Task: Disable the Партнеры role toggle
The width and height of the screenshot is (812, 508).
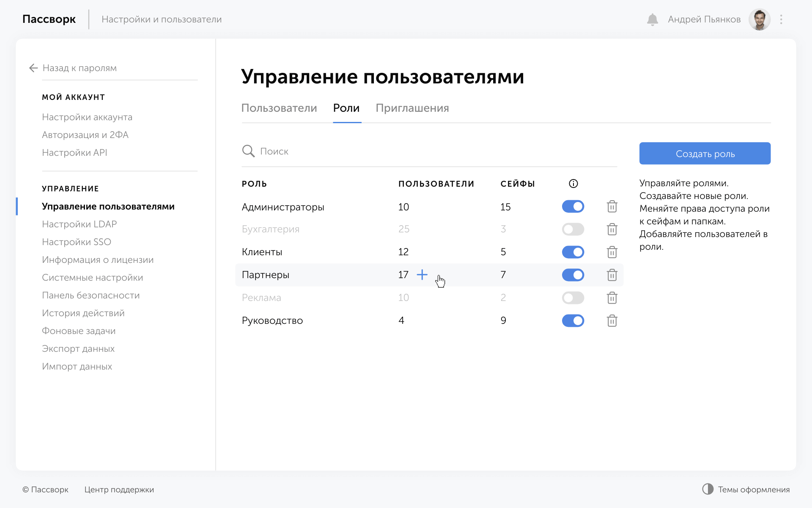Action: click(573, 275)
